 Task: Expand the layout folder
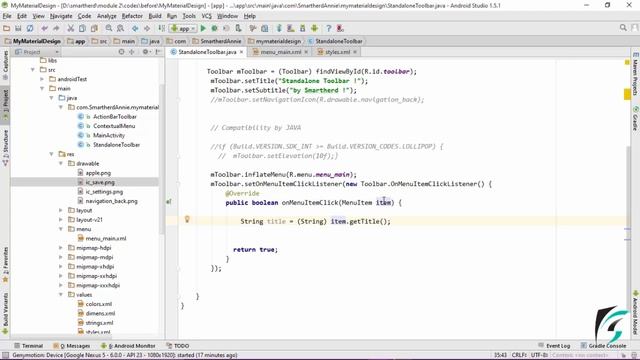pyautogui.click(x=61, y=210)
